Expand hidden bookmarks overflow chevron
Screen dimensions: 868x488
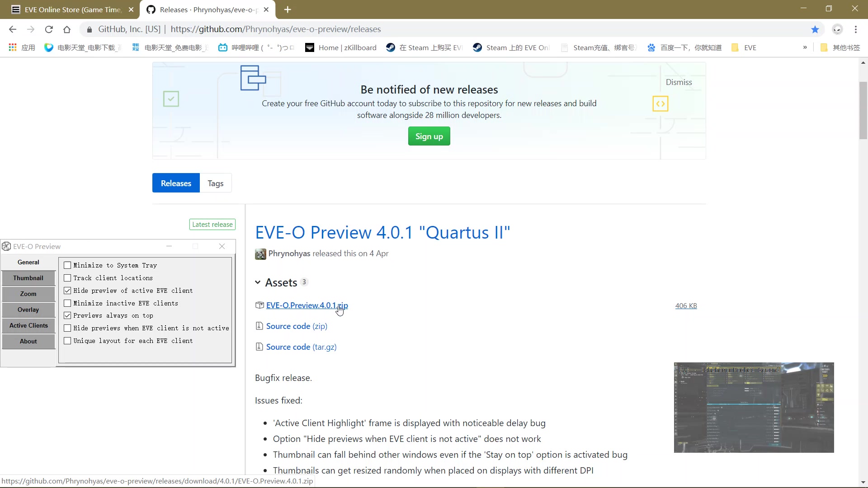(x=805, y=47)
